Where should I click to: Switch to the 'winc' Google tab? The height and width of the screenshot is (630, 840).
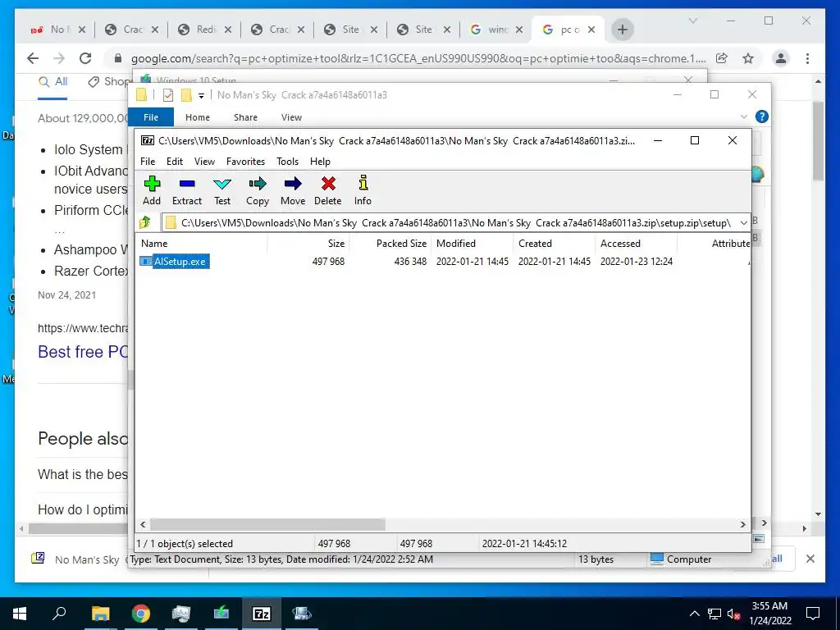(x=496, y=30)
